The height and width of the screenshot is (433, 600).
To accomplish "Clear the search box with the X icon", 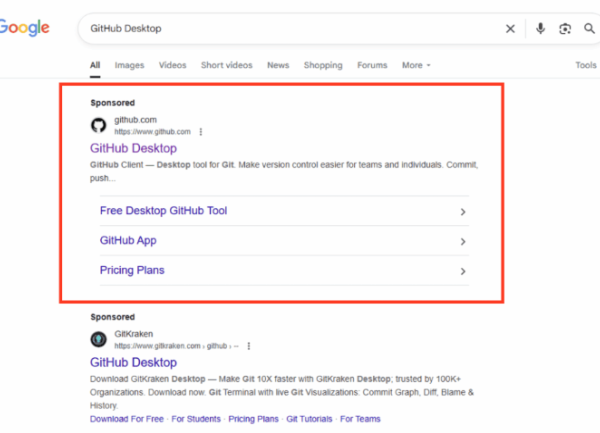I will point(510,29).
